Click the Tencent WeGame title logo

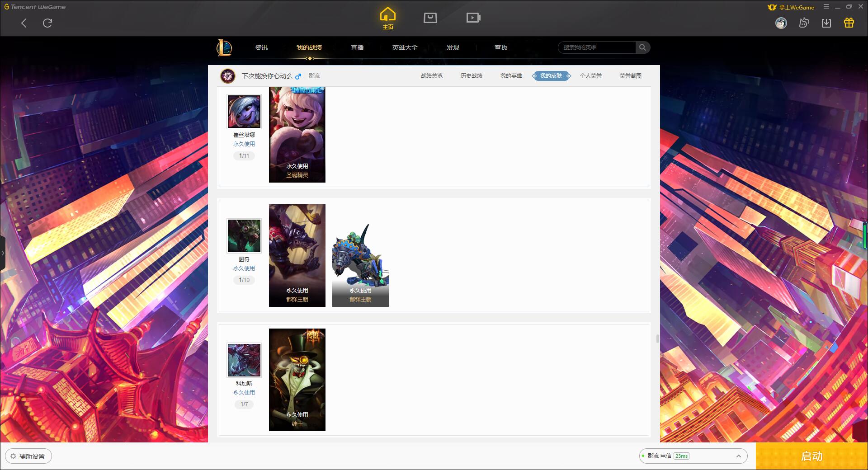tap(35, 7)
